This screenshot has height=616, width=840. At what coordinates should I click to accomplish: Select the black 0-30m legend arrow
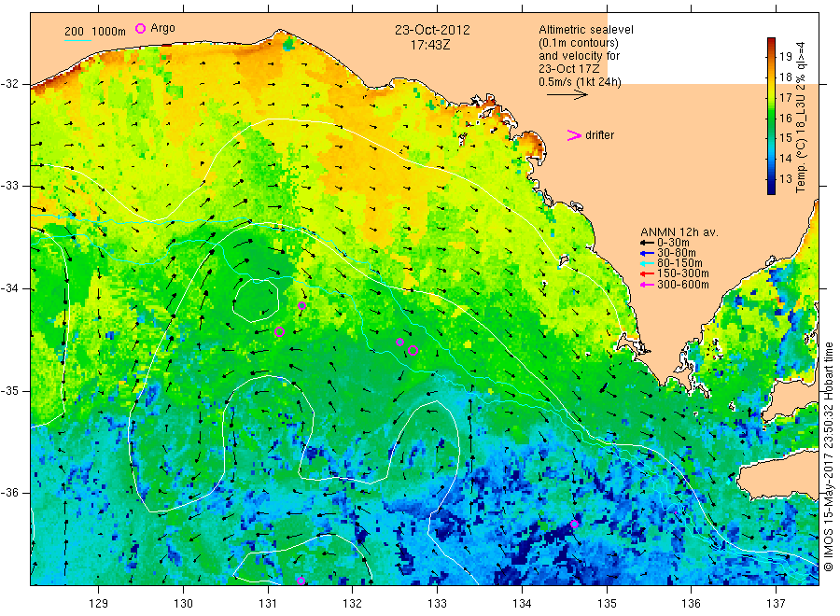tap(647, 243)
